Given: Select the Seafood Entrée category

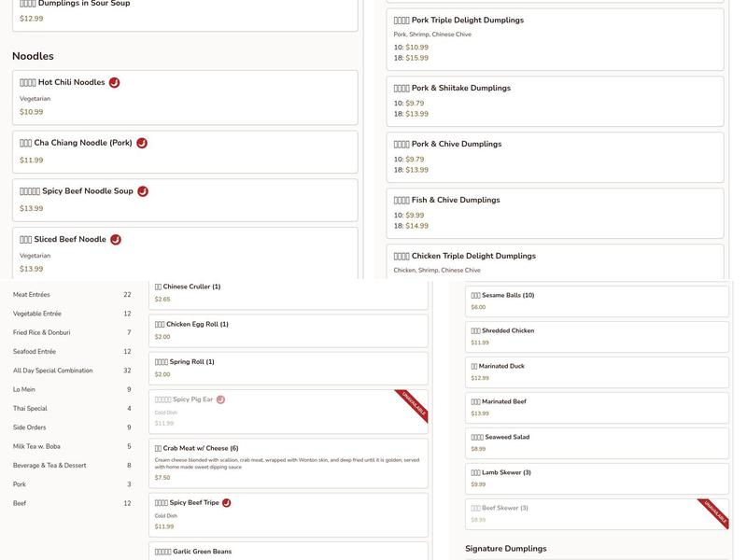Looking at the screenshot, I should pyautogui.click(x=35, y=352).
